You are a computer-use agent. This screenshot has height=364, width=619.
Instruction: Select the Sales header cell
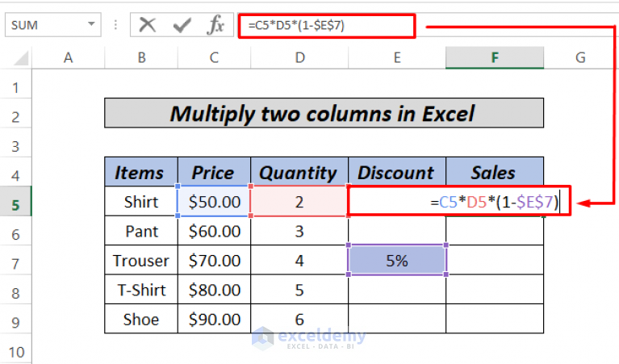(493, 172)
